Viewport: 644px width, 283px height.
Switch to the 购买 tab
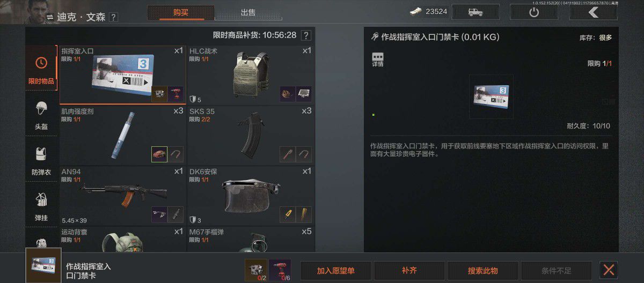pyautogui.click(x=181, y=12)
